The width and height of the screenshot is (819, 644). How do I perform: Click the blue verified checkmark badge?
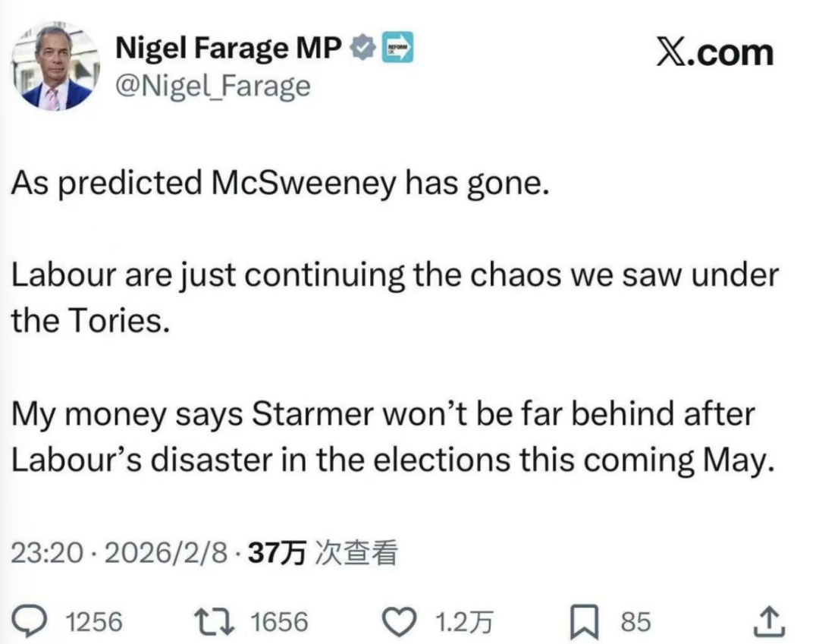(x=365, y=50)
